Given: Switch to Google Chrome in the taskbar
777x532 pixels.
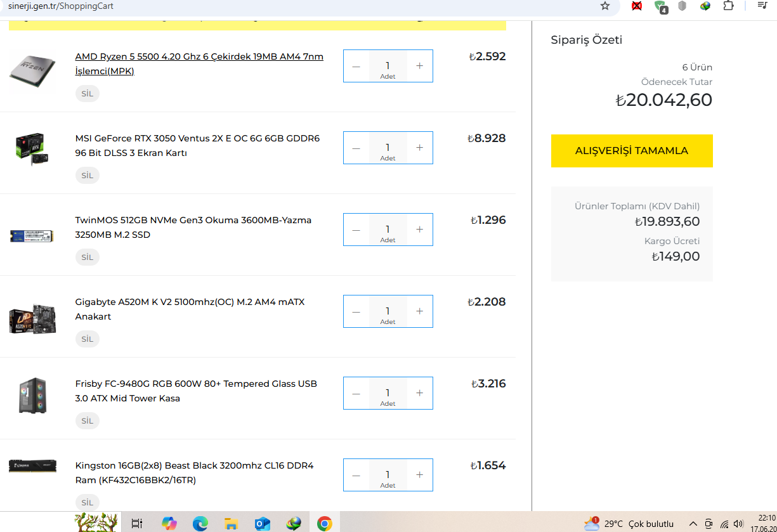Looking at the screenshot, I should 324,523.
